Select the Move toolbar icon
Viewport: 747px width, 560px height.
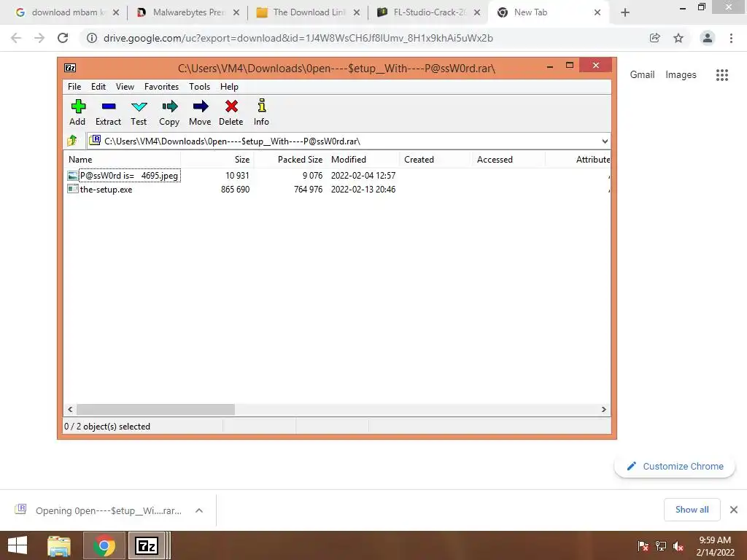(200, 106)
